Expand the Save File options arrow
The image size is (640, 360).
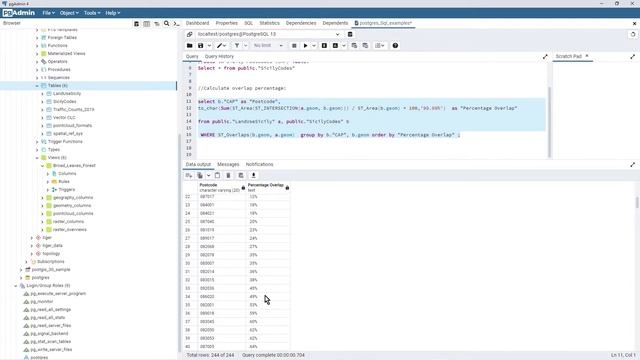209,46
